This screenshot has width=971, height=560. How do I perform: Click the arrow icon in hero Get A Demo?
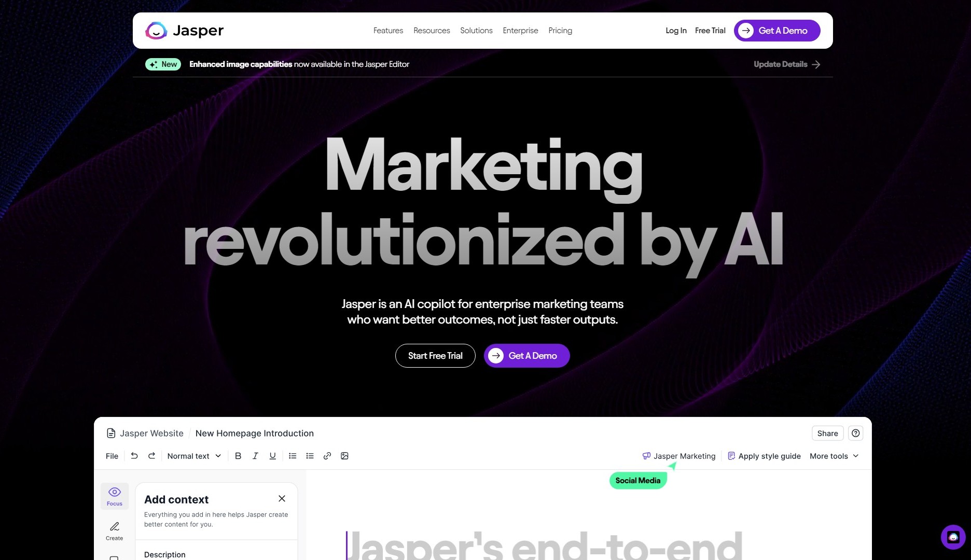point(496,356)
